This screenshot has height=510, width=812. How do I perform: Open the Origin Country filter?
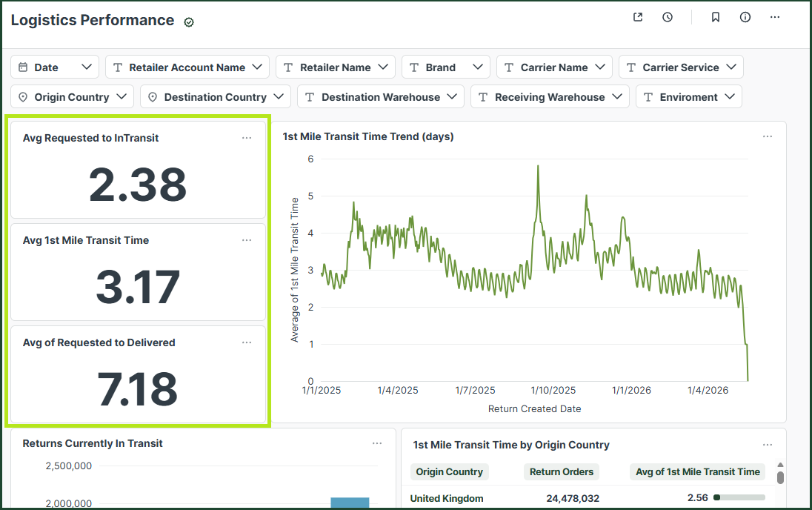(72, 96)
